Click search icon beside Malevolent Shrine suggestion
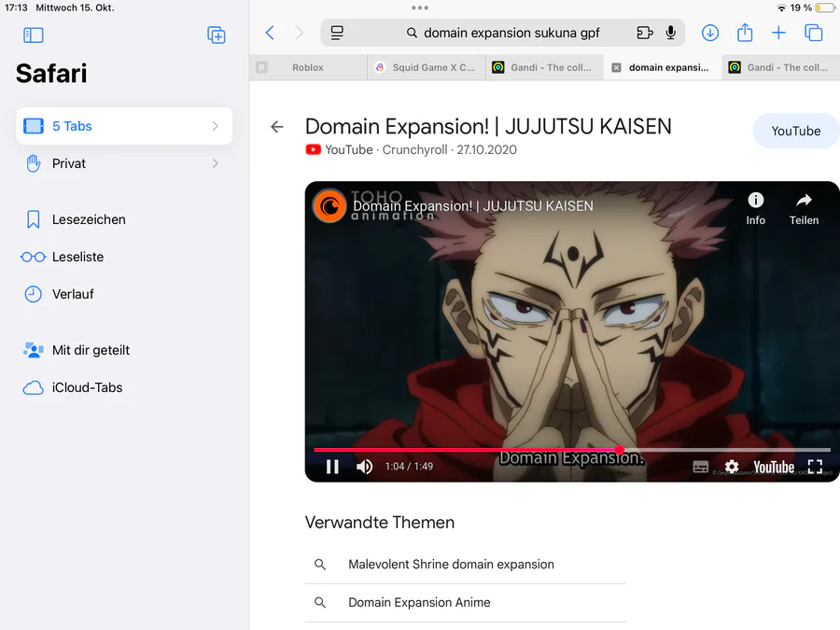 tap(320, 564)
